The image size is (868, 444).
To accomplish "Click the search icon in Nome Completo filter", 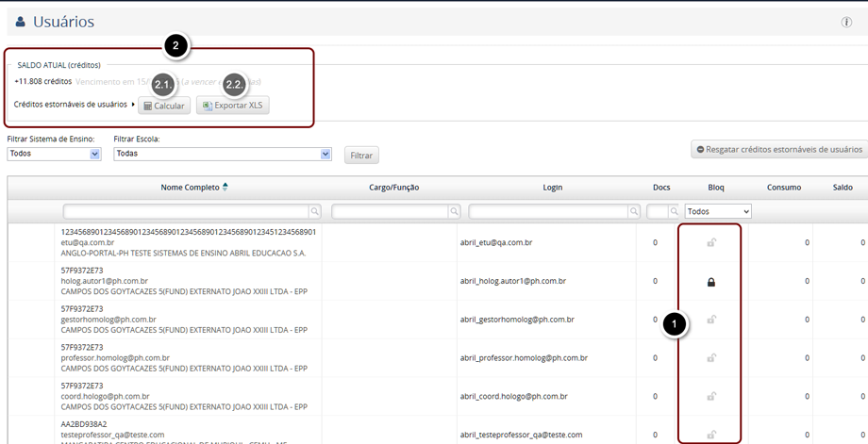I will click(315, 212).
